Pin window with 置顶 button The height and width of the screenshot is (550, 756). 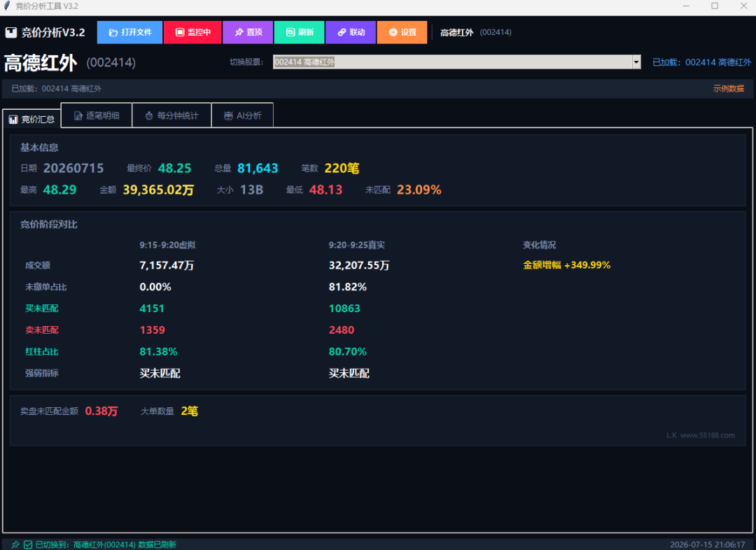coord(248,32)
